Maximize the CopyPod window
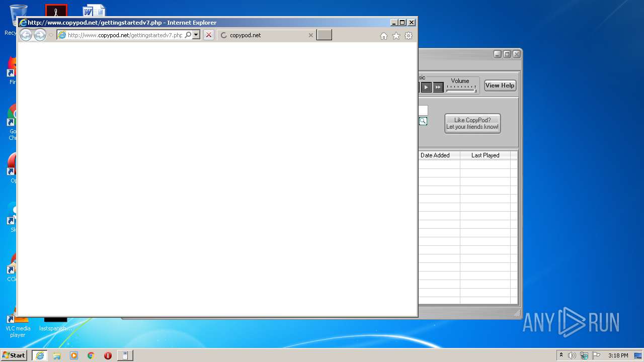The width and height of the screenshot is (644, 362). 507,54
